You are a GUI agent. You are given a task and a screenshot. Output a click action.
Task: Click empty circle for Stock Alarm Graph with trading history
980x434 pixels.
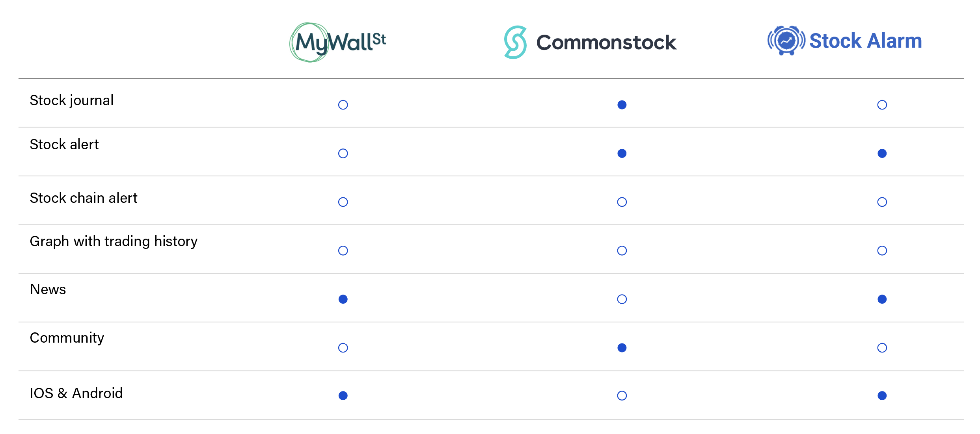point(882,250)
